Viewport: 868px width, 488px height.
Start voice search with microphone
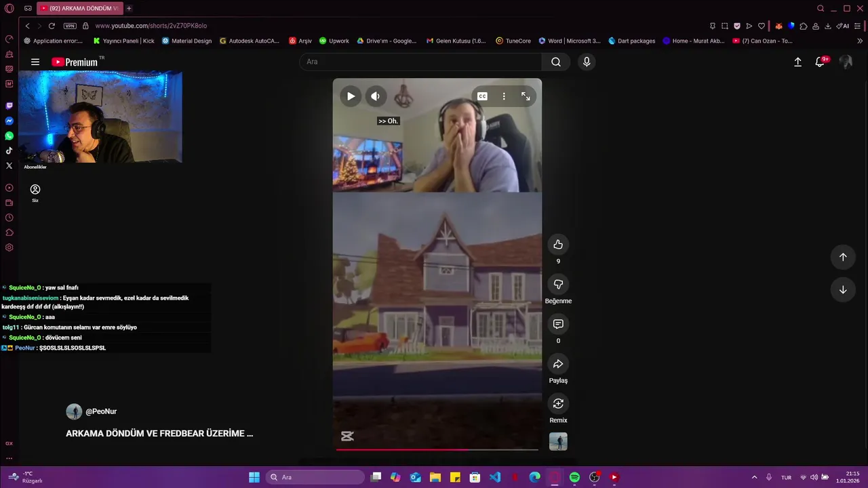(587, 62)
